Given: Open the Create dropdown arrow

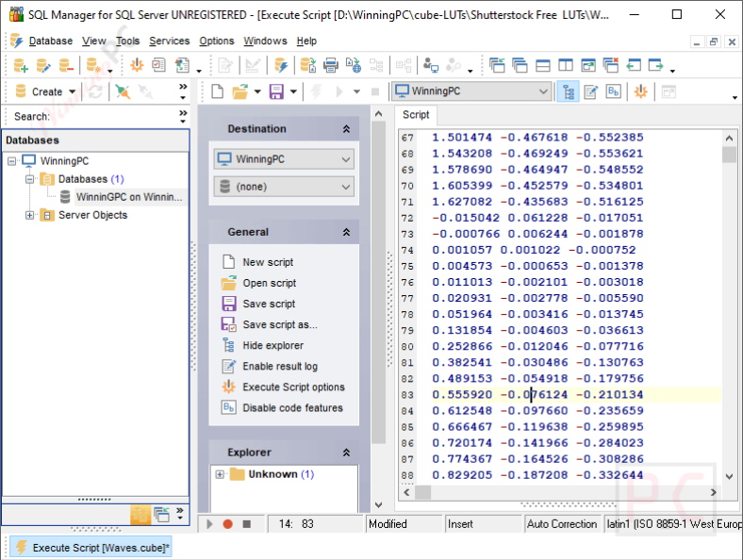Looking at the screenshot, I should click(x=72, y=91).
